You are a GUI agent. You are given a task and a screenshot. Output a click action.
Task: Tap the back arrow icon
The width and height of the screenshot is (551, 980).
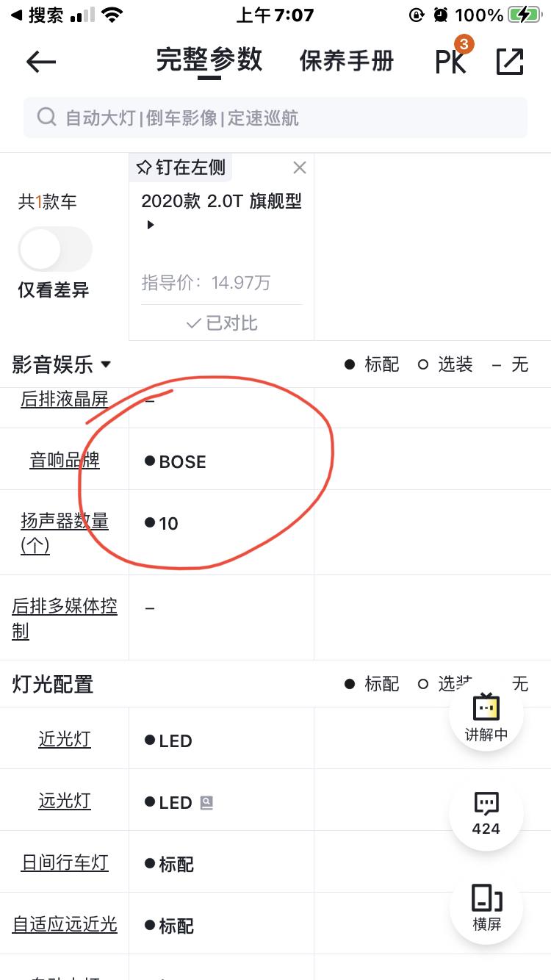41,62
